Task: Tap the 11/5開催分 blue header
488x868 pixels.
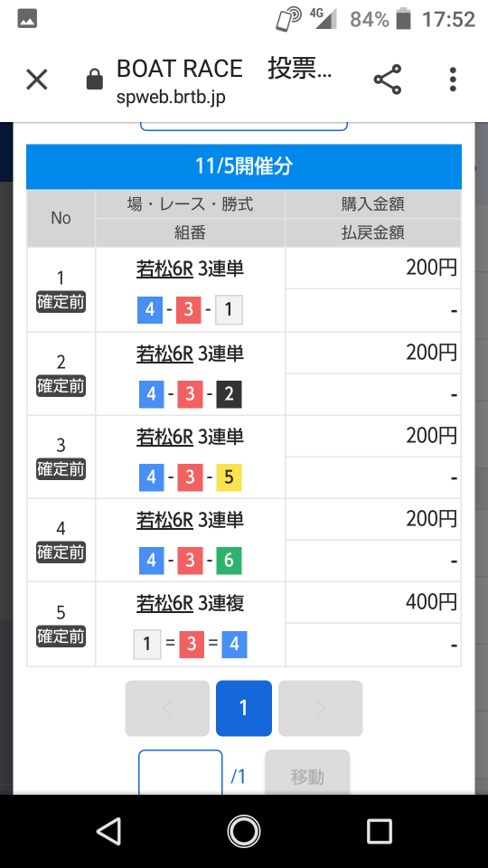Action: (244, 166)
